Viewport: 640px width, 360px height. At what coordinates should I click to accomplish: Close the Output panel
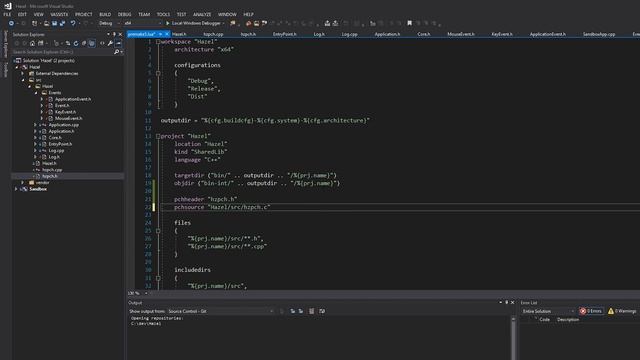[x=512, y=302]
